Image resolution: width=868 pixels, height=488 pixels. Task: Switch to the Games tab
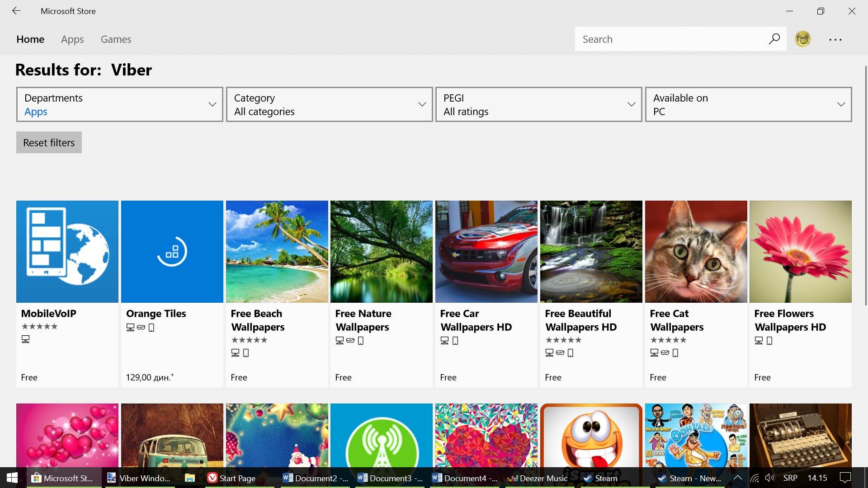[116, 39]
